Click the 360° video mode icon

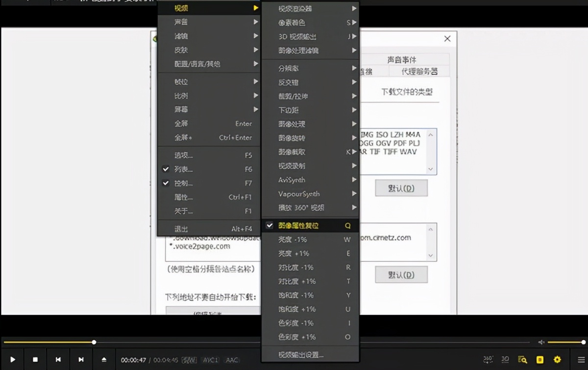(x=489, y=360)
